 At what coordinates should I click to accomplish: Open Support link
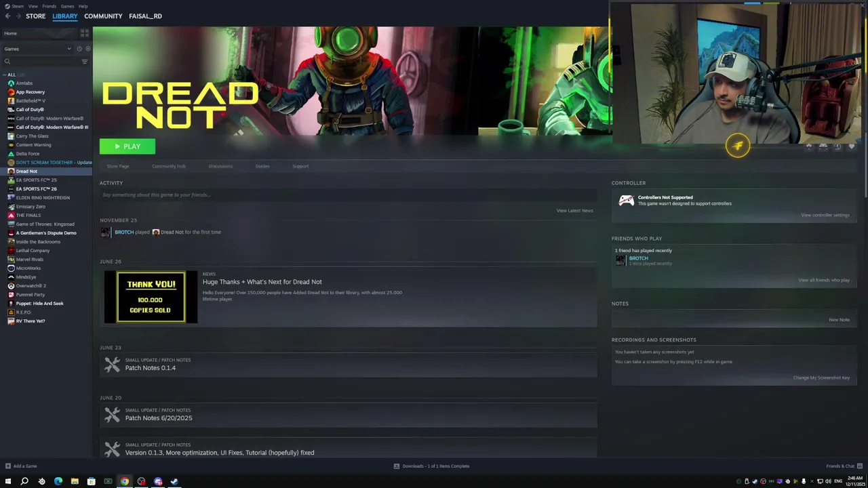(x=300, y=166)
